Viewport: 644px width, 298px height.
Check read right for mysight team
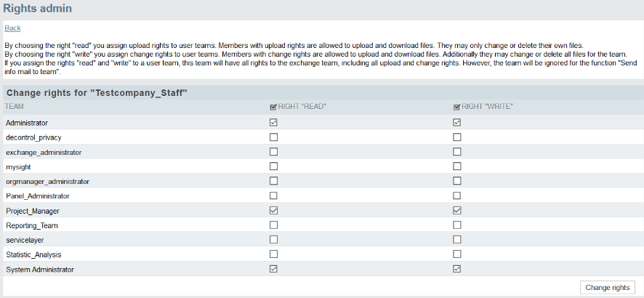[273, 166]
